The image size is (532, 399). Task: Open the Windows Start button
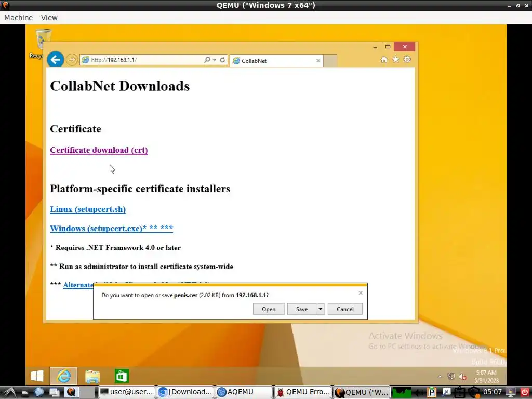[x=37, y=376]
